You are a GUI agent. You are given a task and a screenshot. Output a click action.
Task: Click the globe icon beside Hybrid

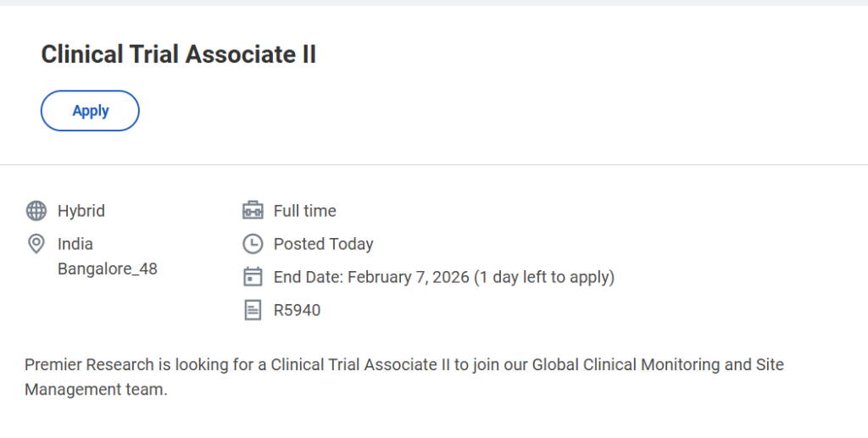click(36, 211)
